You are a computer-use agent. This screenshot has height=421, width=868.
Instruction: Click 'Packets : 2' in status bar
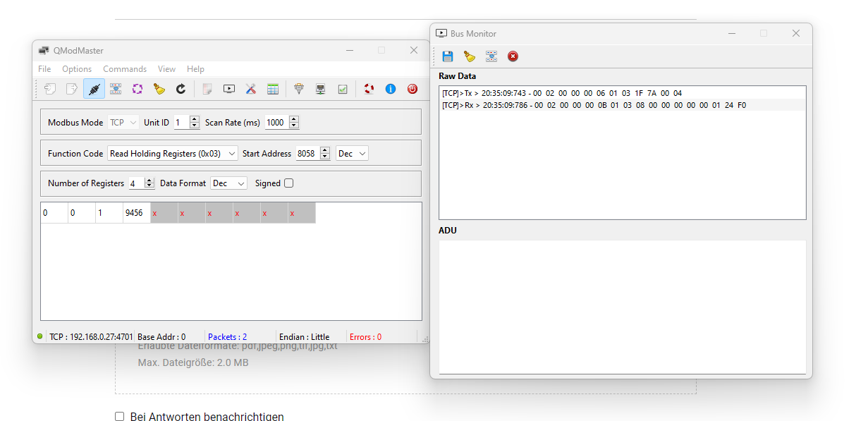(x=227, y=337)
